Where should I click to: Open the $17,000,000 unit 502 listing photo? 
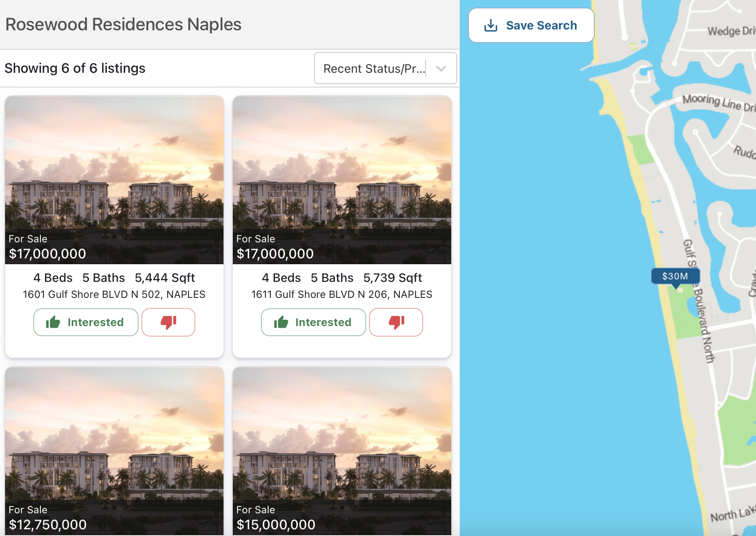coord(114,180)
